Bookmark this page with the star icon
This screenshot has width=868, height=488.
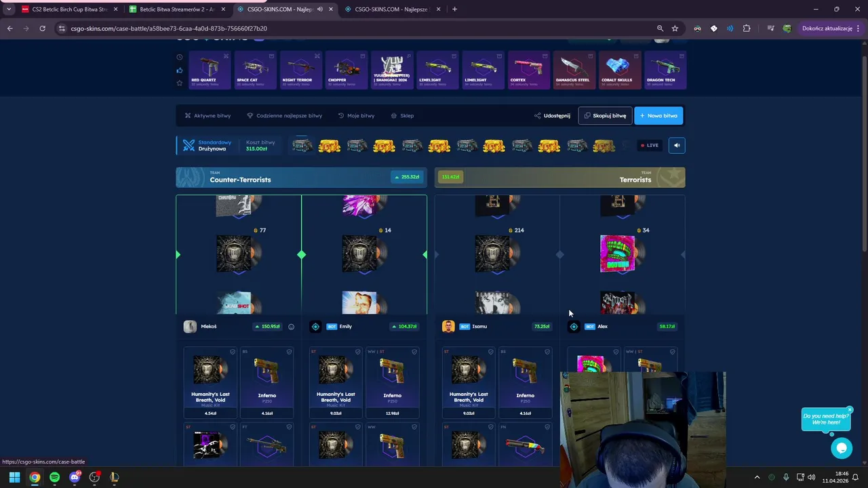point(675,28)
